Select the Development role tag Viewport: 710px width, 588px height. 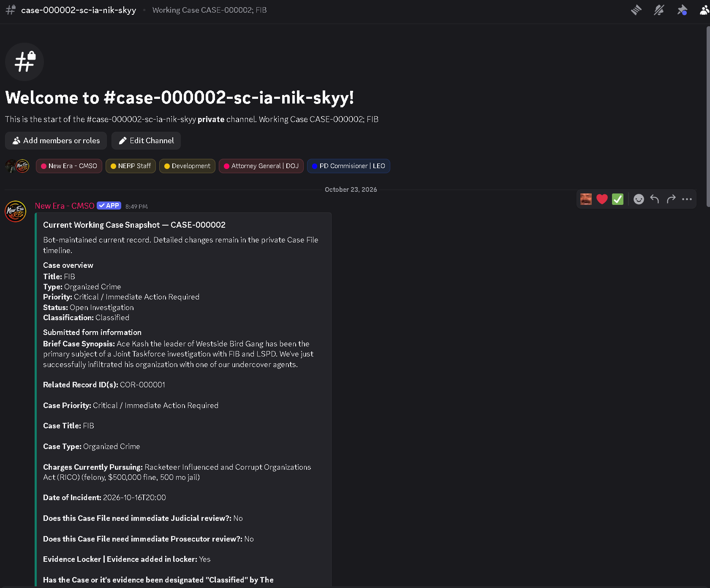pos(187,166)
